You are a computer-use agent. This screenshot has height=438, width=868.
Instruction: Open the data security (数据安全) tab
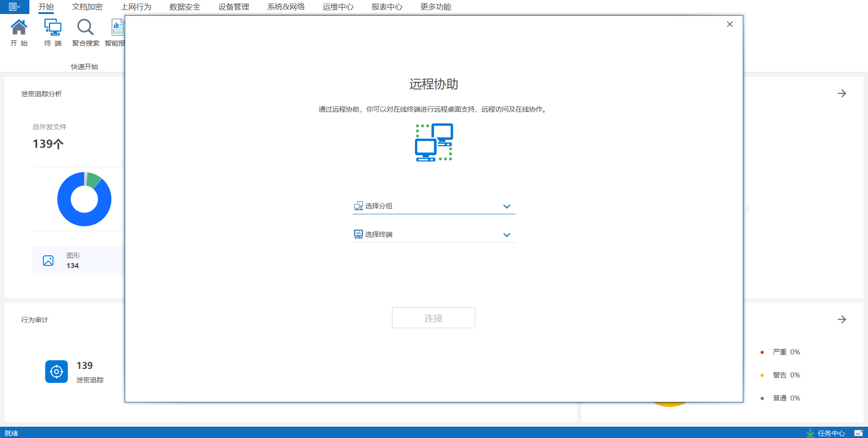click(184, 7)
